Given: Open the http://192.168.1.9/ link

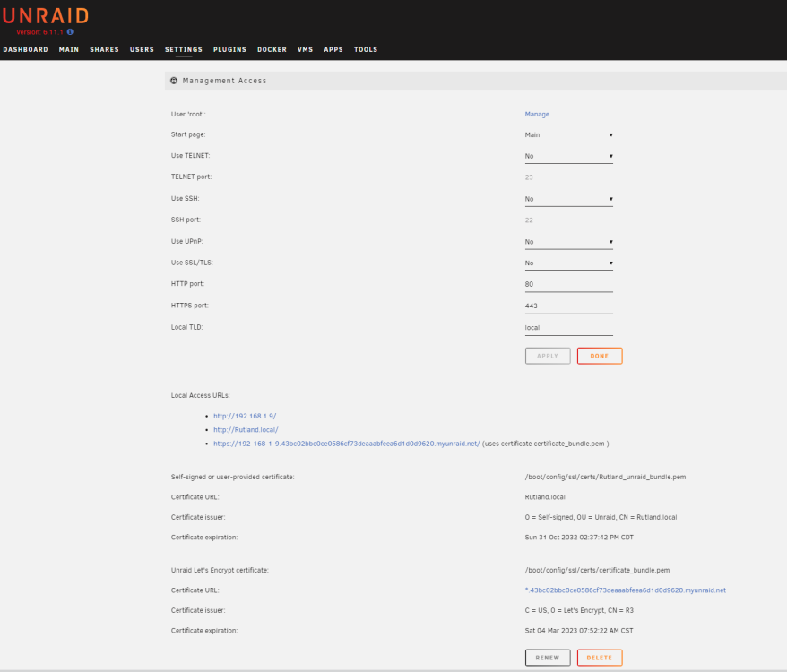Looking at the screenshot, I should [245, 416].
